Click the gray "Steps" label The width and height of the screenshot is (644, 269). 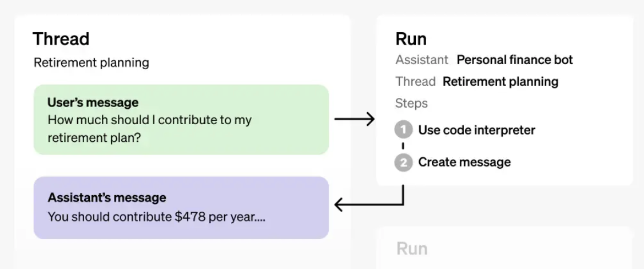[x=411, y=104]
